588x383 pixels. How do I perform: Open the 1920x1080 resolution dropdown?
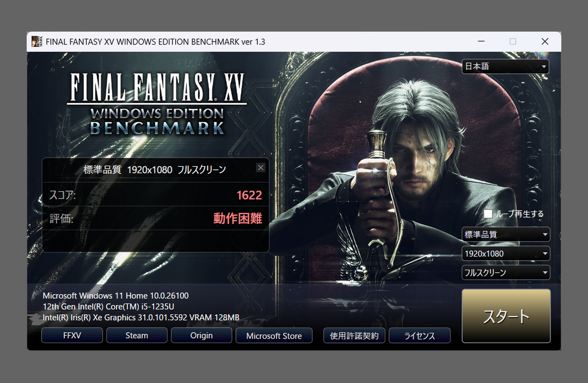(506, 254)
